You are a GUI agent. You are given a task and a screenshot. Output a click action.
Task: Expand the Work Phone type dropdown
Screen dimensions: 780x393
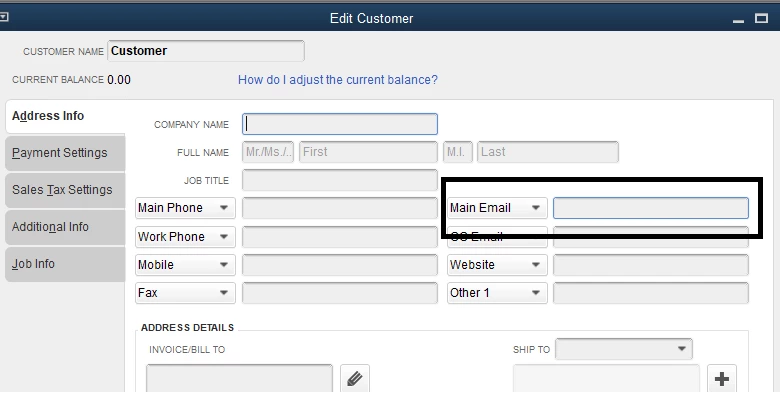coord(185,237)
